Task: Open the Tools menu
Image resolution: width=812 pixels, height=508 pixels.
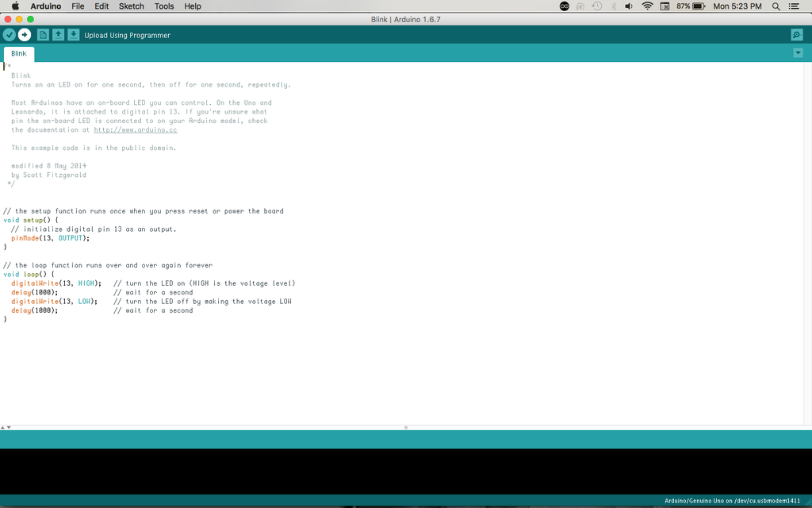Action: pos(164,6)
